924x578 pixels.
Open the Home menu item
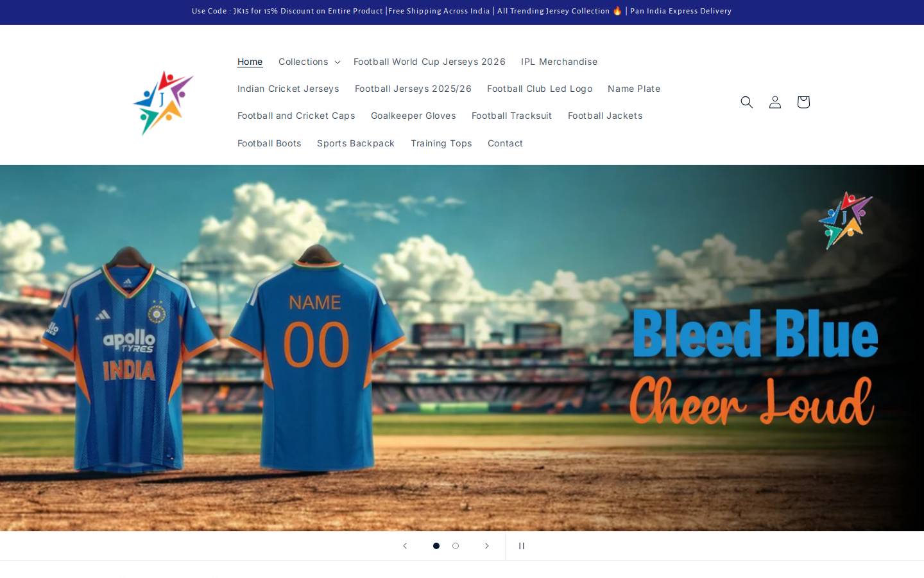pos(250,62)
